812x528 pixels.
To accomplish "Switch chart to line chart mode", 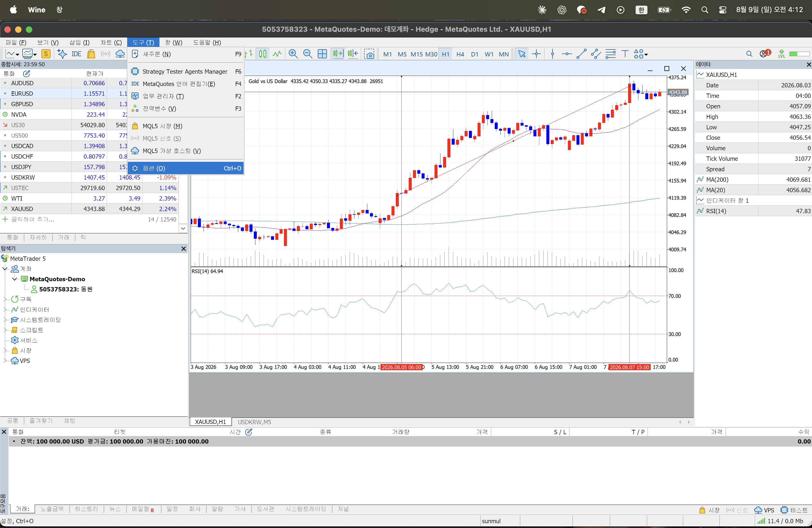I will click(x=277, y=54).
